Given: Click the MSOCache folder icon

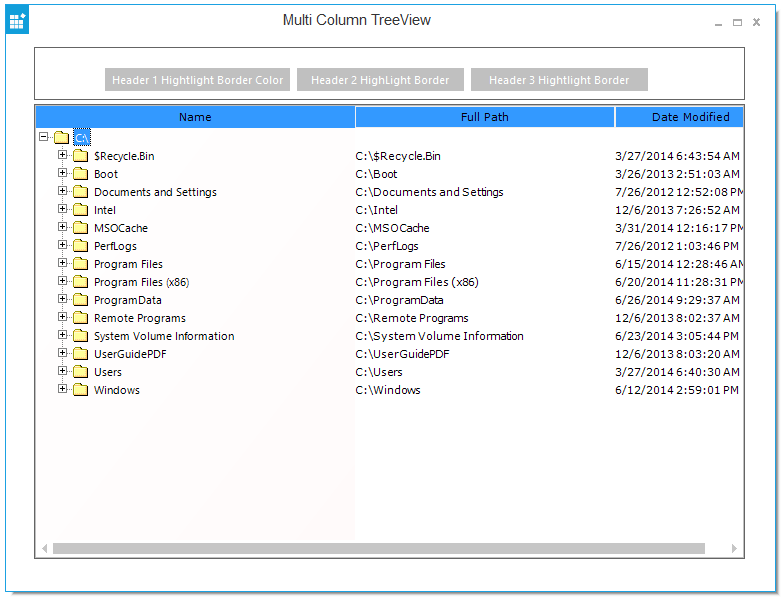Looking at the screenshot, I should coord(80,228).
